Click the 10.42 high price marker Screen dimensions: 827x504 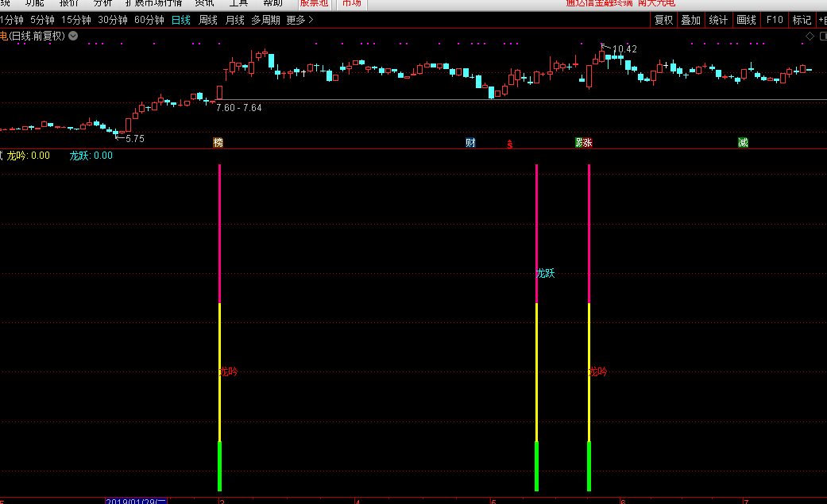click(x=624, y=49)
